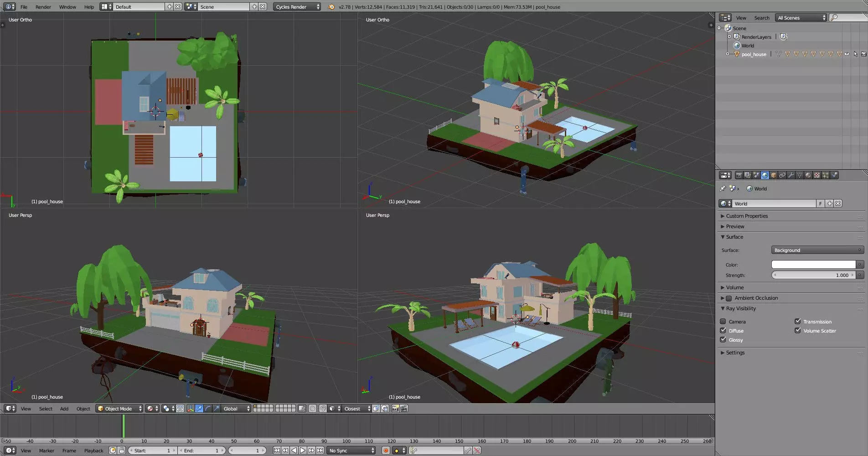Viewport: 868px width, 456px height.
Task: Open the Object properties tab icon
Action: (774, 175)
